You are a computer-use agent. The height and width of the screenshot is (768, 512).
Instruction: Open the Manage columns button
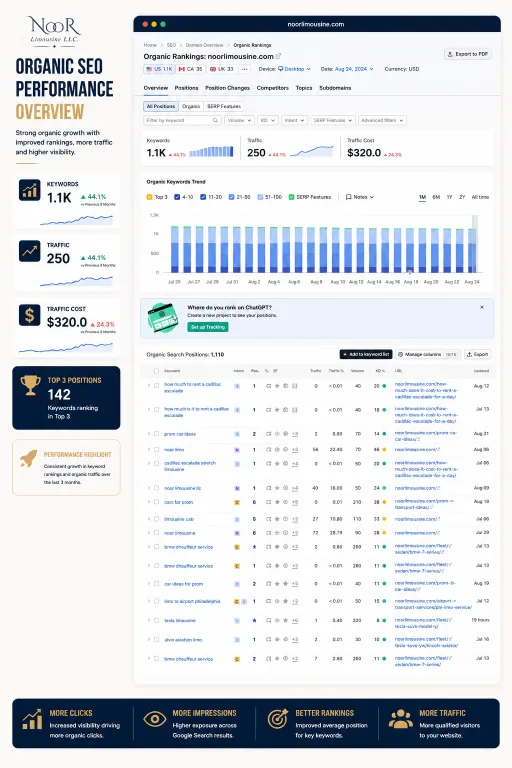point(427,354)
